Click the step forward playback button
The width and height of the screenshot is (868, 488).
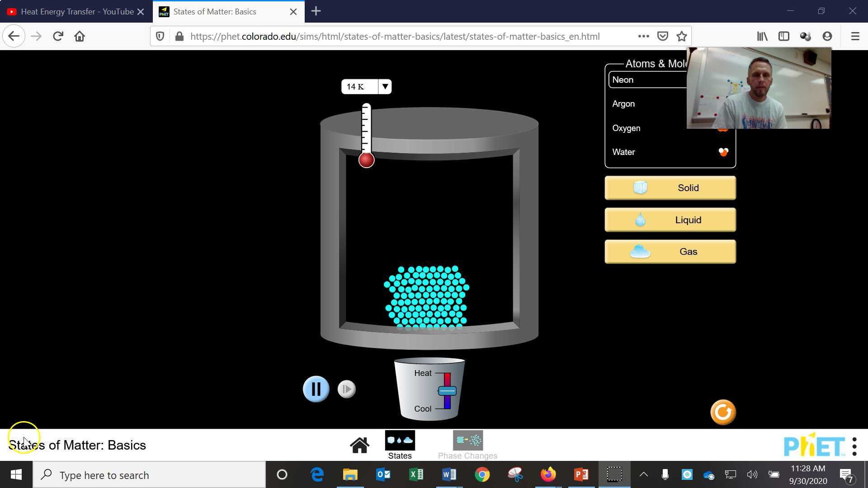346,389
